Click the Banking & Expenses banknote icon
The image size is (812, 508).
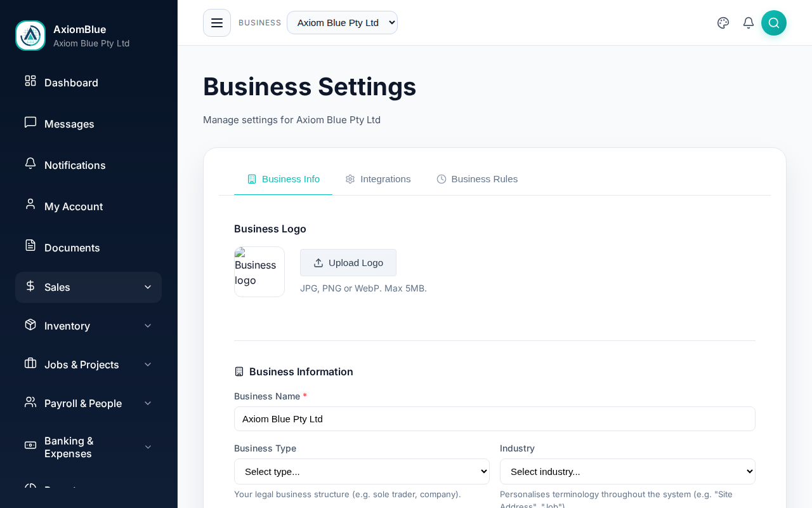pos(30,444)
